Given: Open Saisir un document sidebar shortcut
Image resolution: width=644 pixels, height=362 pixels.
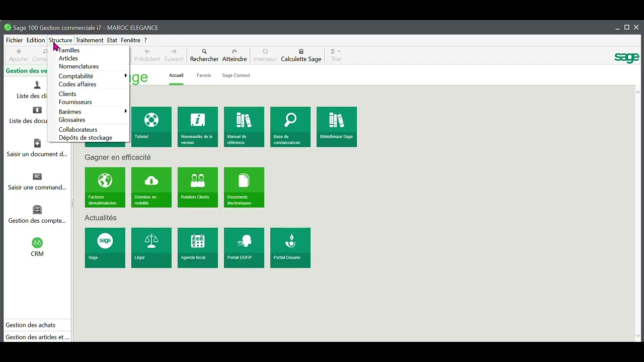Looking at the screenshot, I should point(37,148).
